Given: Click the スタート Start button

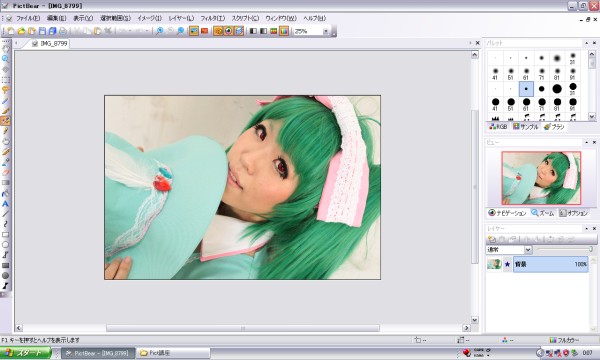Looking at the screenshot, I should point(26,353).
